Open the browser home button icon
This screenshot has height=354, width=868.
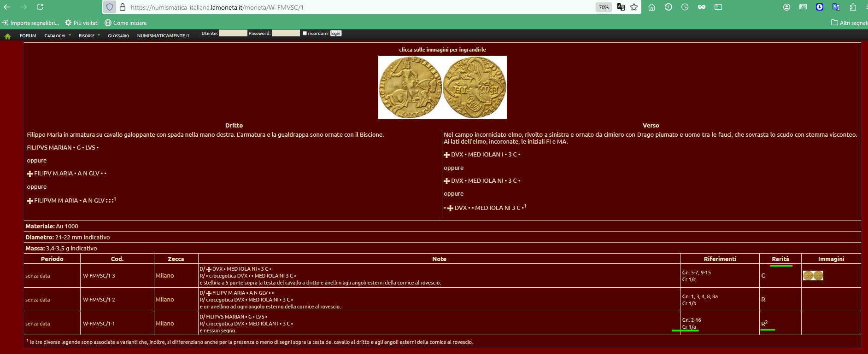(x=651, y=7)
